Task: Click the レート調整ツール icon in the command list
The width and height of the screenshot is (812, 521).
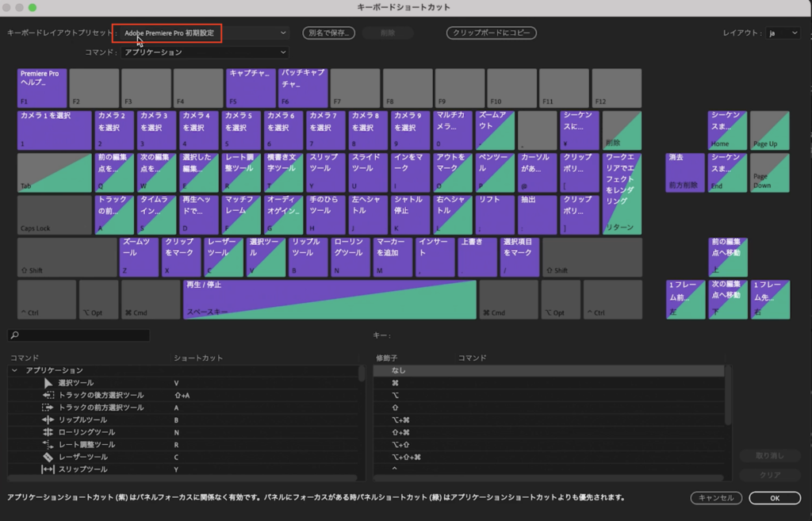Action: pyautogui.click(x=48, y=445)
